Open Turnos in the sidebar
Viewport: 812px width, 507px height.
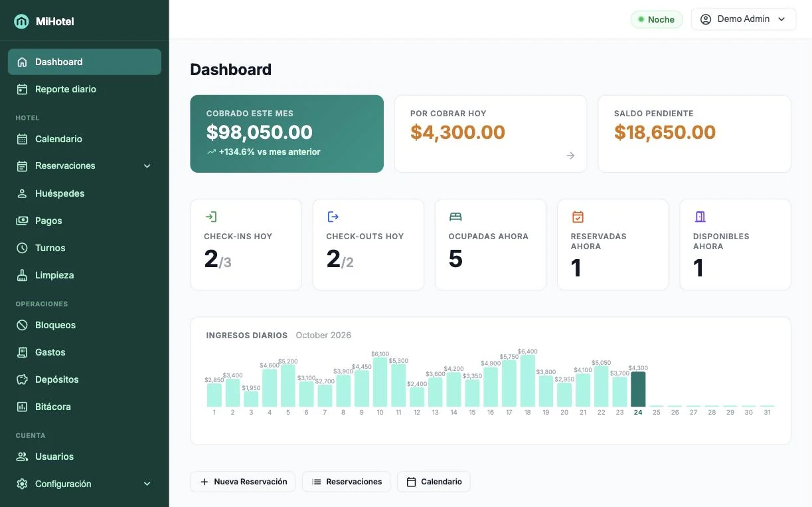(x=84, y=248)
